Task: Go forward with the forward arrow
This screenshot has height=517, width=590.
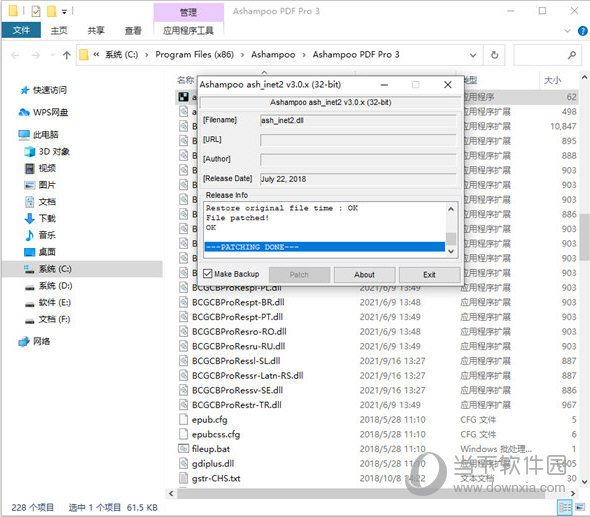Action: (x=36, y=55)
